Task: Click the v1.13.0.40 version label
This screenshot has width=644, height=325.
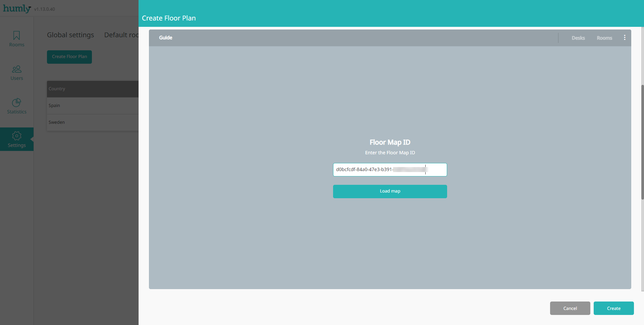Action: point(45,9)
